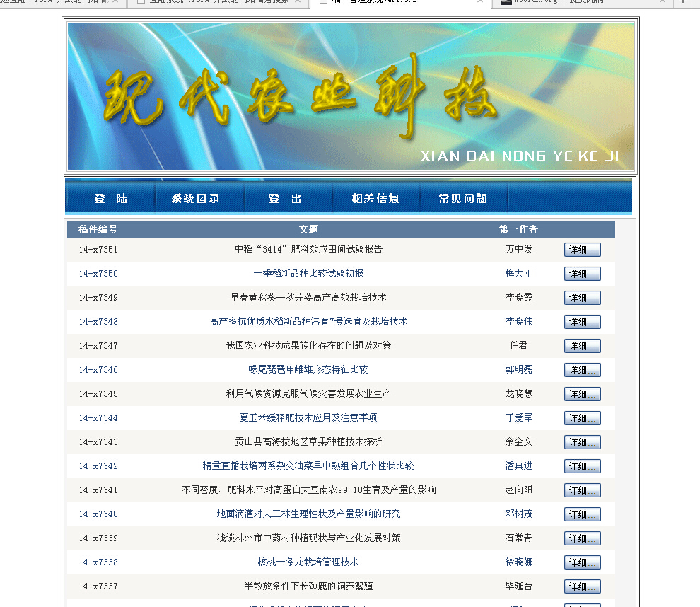Click manuscript number 14-x7346
Viewport: 700px width, 607px height.
98,370
